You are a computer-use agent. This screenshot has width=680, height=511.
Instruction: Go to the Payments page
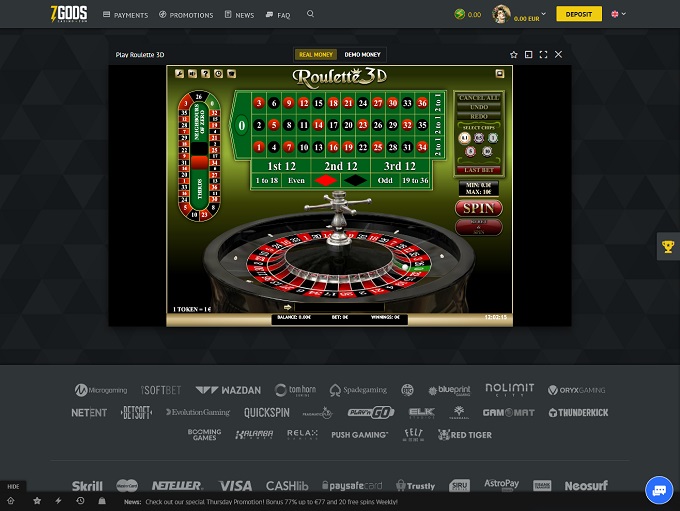coord(126,15)
